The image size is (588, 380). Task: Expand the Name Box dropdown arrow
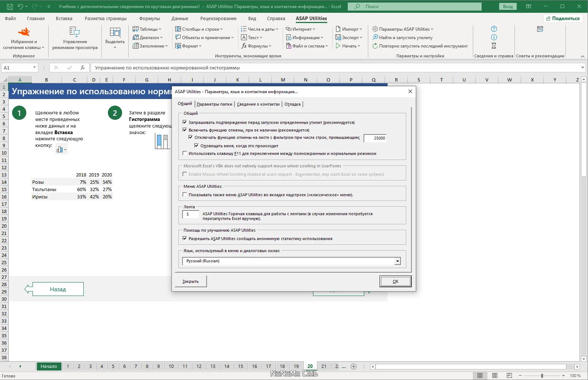pyautogui.click(x=34, y=68)
